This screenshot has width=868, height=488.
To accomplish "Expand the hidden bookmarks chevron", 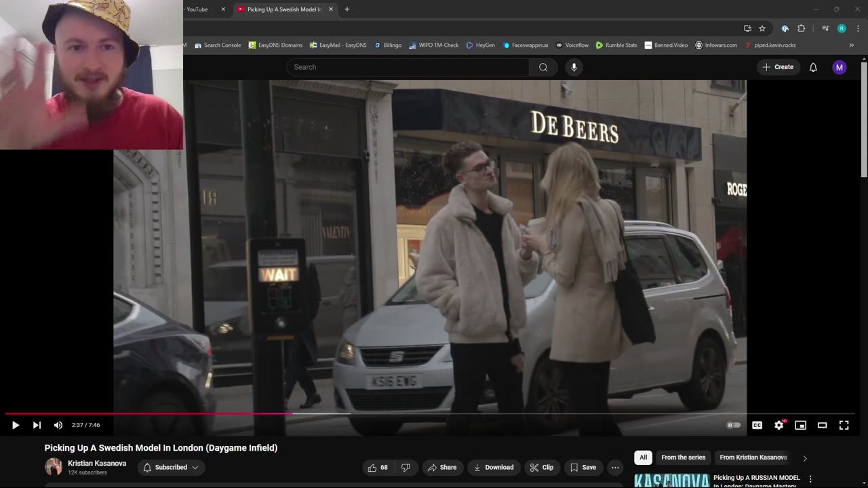I will pyautogui.click(x=851, y=45).
